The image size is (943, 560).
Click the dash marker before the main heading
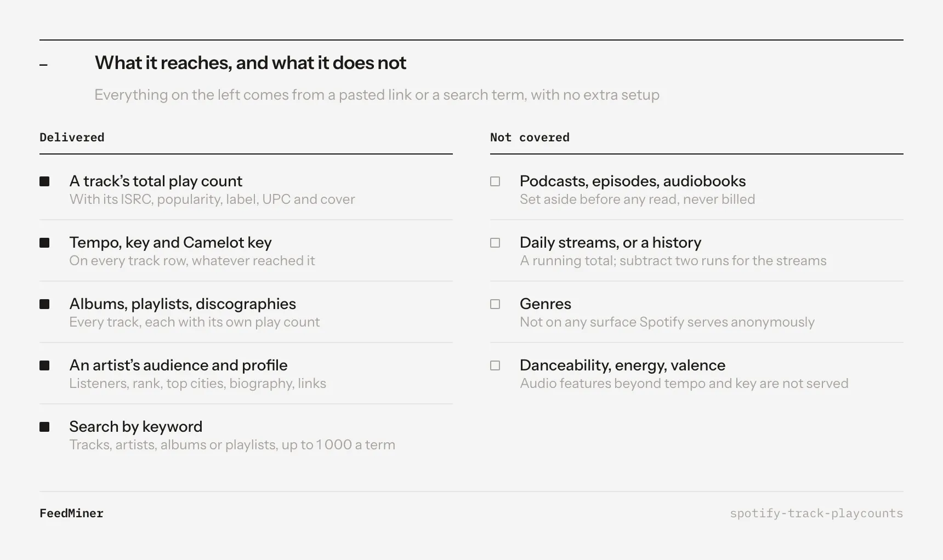[x=44, y=65]
